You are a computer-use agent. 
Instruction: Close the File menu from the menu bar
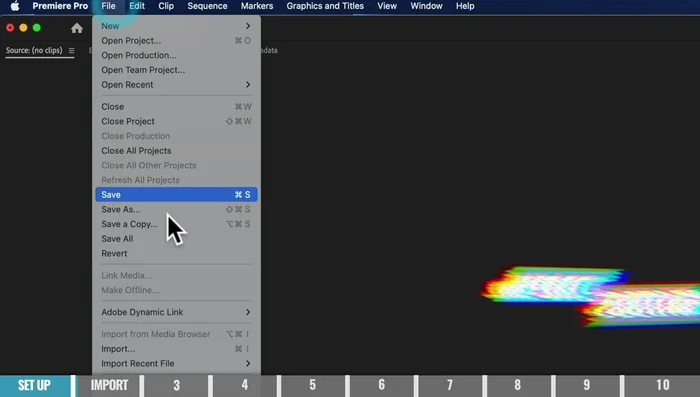(x=108, y=6)
